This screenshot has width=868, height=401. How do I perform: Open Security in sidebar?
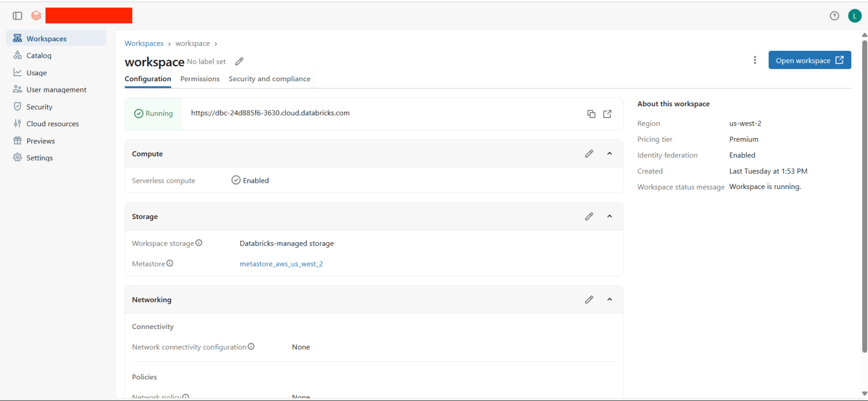(x=56, y=106)
